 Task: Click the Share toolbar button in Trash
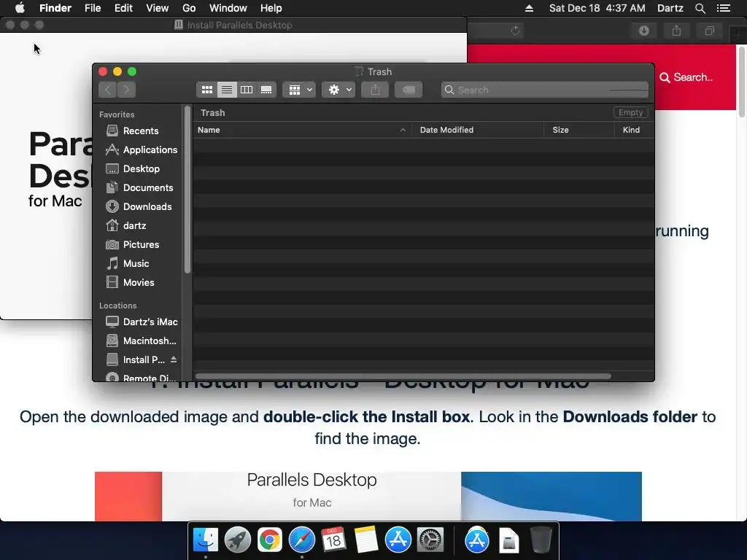pos(375,90)
